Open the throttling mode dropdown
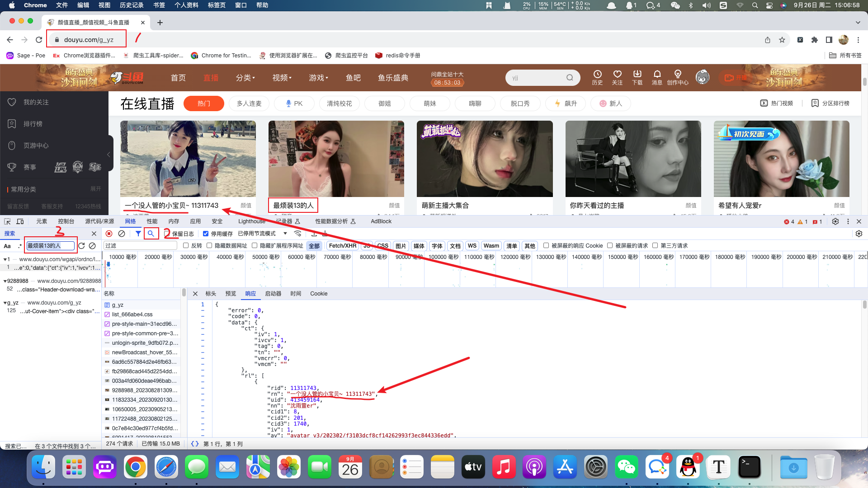868x488 pixels. [x=262, y=234]
